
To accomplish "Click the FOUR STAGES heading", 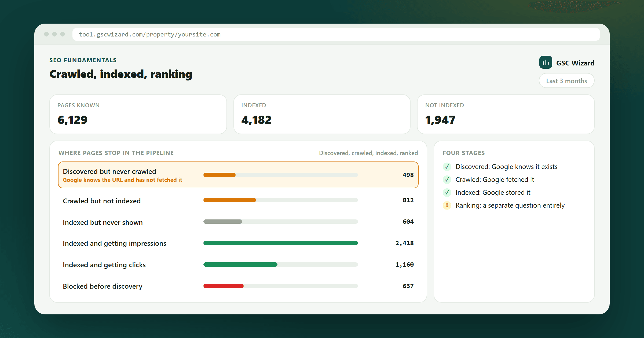I will [464, 153].
